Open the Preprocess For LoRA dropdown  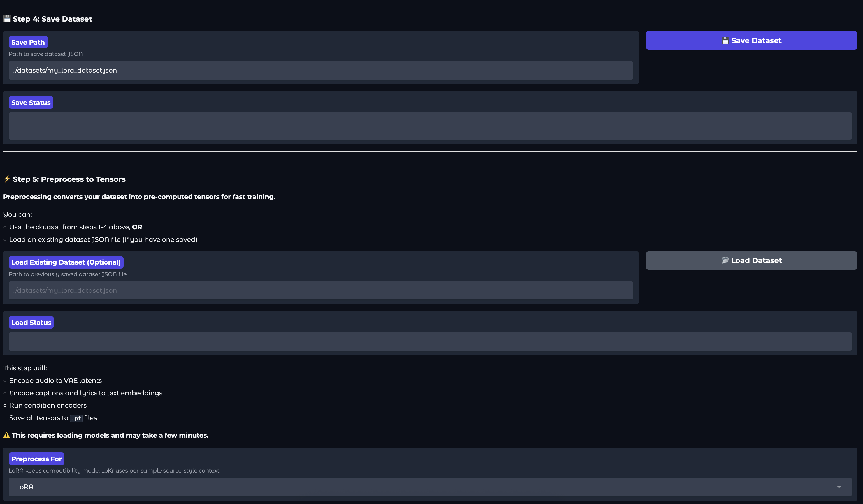pyautogui.click(x=430, y=487)
